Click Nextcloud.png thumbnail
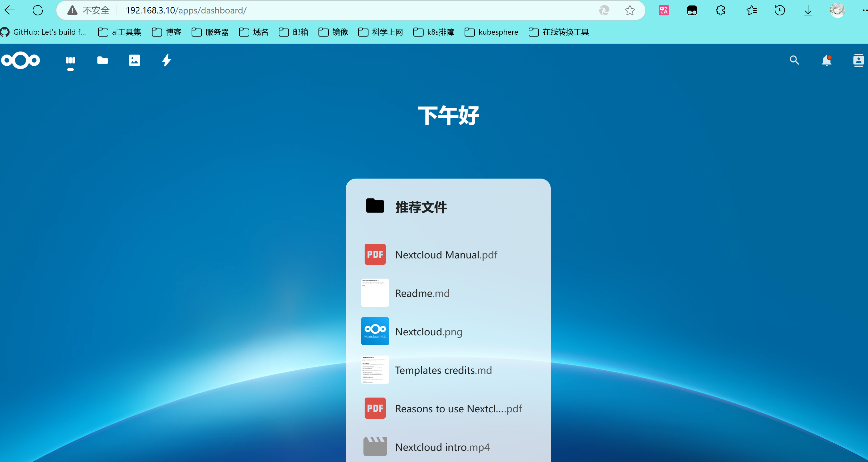This screenshot has width=868, height=462. pyautogui.click(x=375, y=331)
